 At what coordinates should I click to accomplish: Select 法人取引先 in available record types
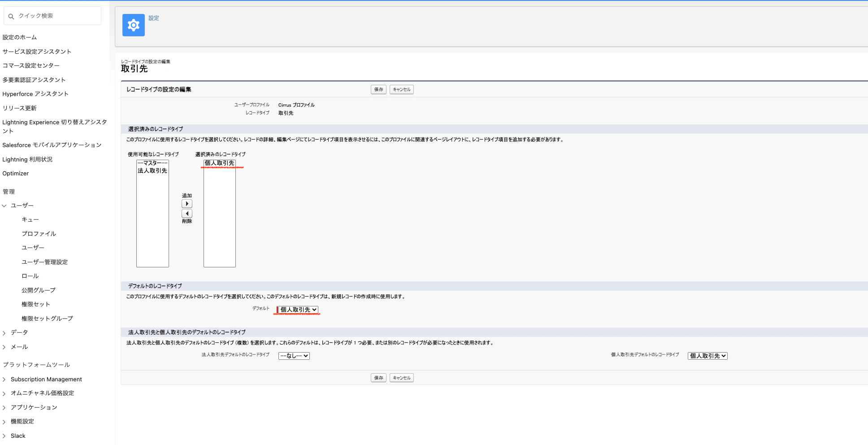coord(152,170)
